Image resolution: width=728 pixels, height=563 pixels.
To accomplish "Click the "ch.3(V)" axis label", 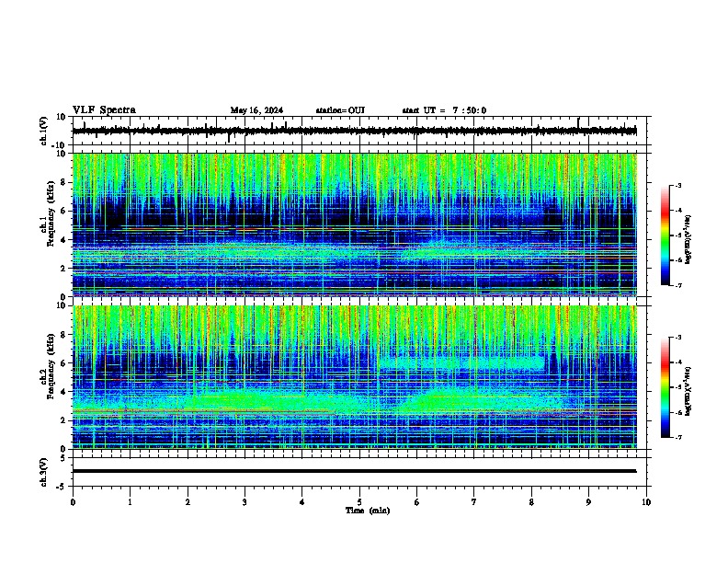I will pyautogui.click(x=44, y=472).
